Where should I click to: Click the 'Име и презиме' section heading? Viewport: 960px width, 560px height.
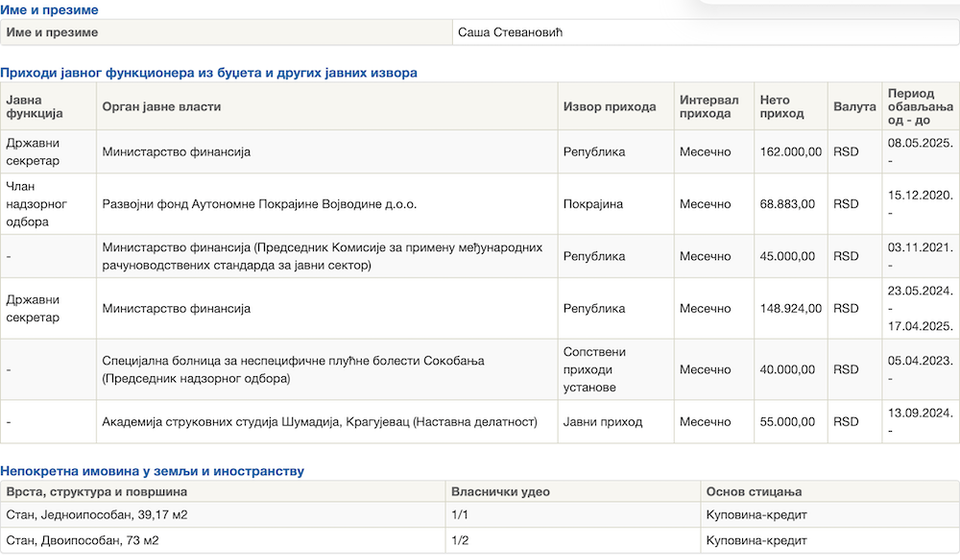tap(49, 10)
